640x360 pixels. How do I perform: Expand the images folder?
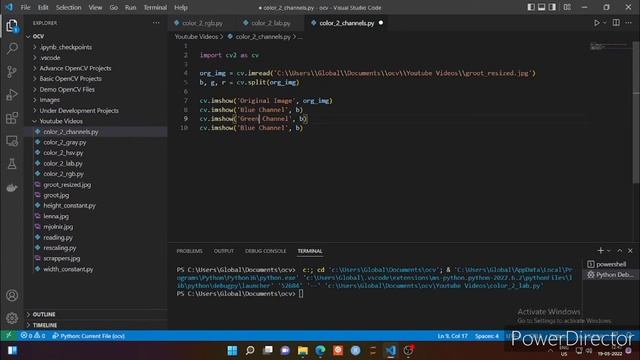pos(96,100)
